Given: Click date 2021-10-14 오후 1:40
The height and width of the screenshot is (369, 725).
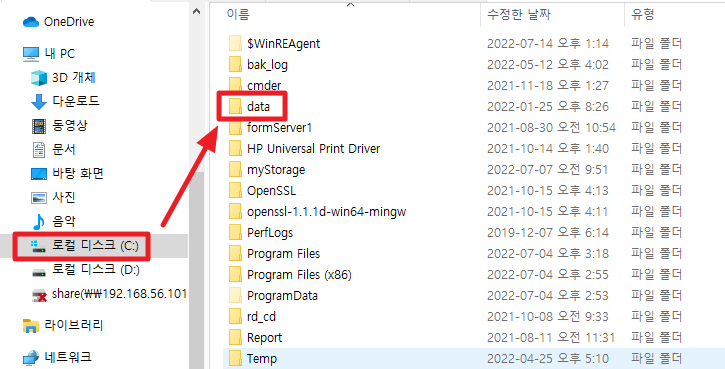Looking at the screenshot, I should (x=547, y=148).
